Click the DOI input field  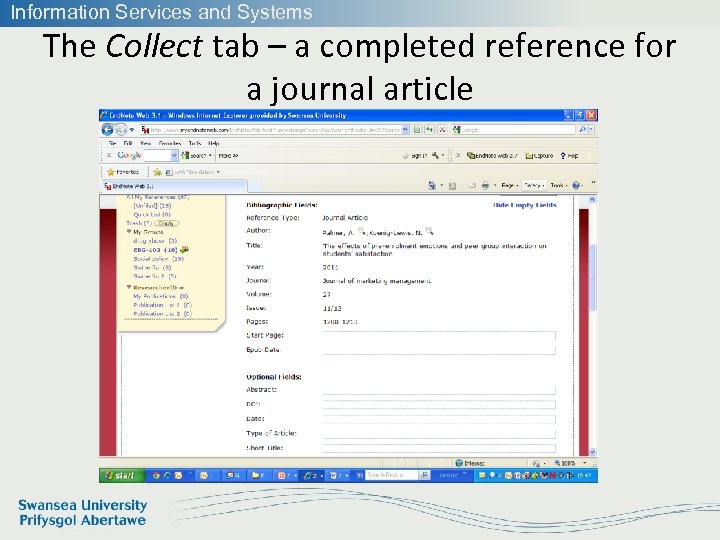(439, 405)
